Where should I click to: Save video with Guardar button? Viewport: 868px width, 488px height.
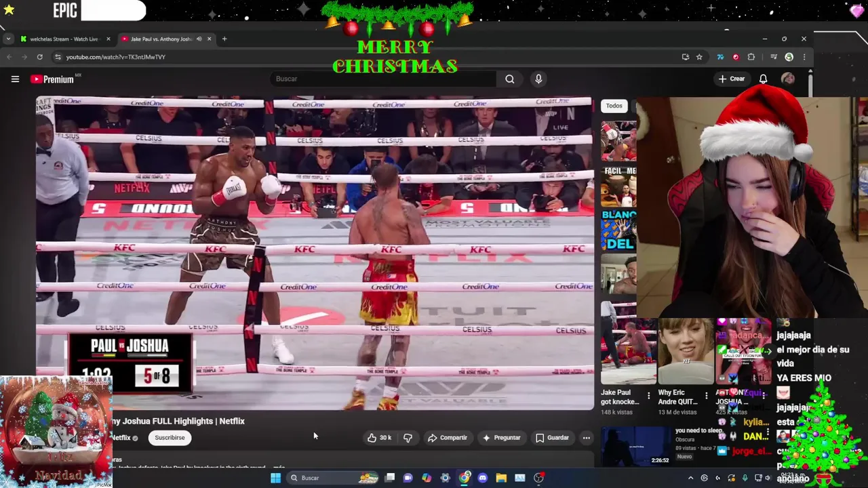553,438
